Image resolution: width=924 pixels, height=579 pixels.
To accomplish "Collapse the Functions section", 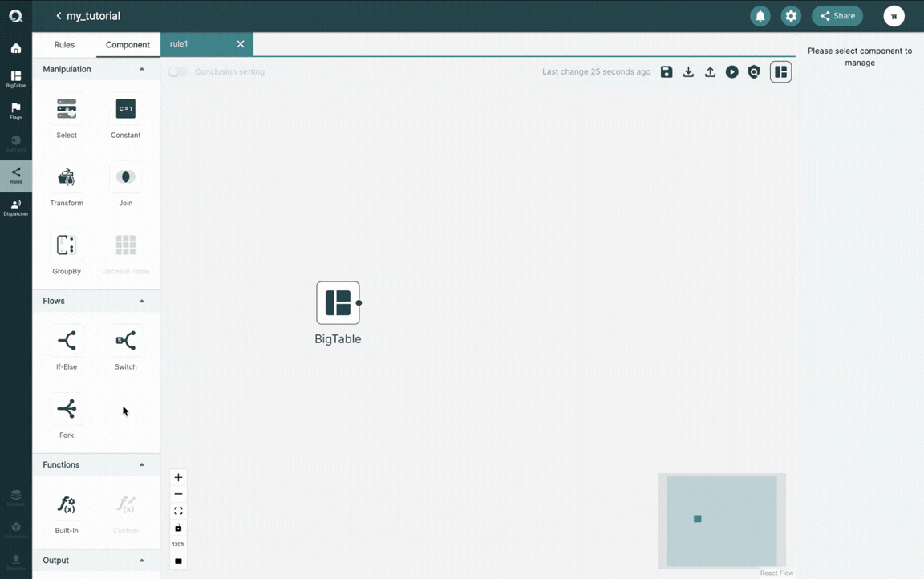I will point(141,465).
